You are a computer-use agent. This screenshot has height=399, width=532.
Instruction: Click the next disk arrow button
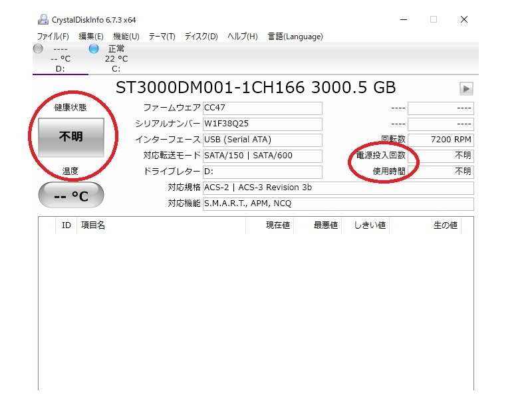pyautogui.click(x=466, y=89)
